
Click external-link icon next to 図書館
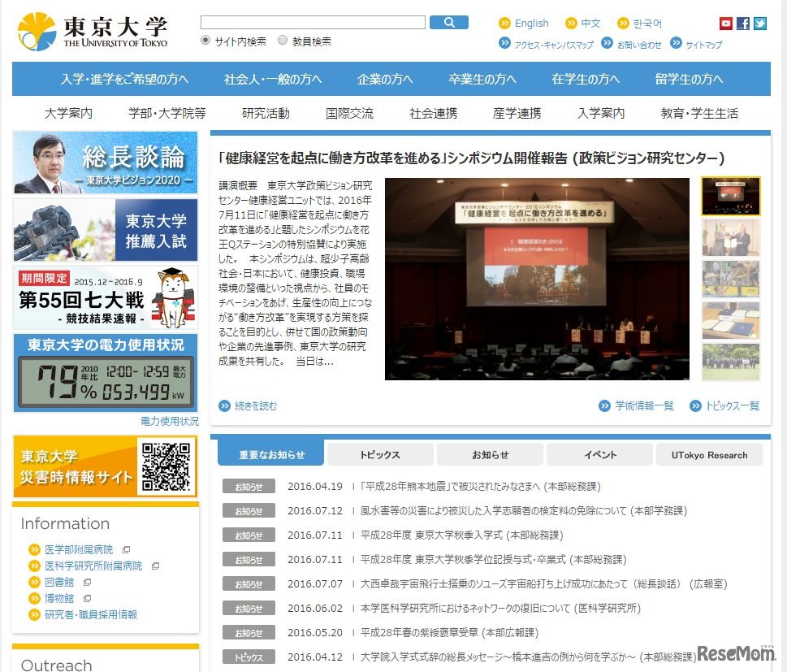87,582
